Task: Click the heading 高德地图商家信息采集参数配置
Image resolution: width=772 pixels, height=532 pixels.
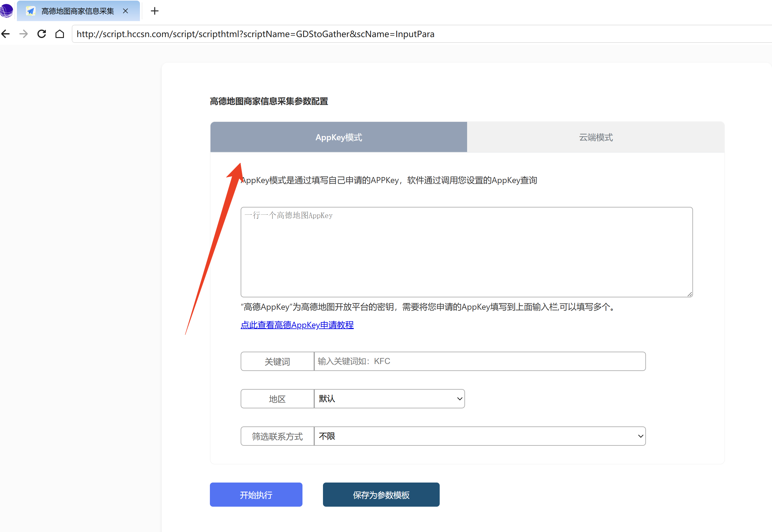Action: click(x=269, y=101)
